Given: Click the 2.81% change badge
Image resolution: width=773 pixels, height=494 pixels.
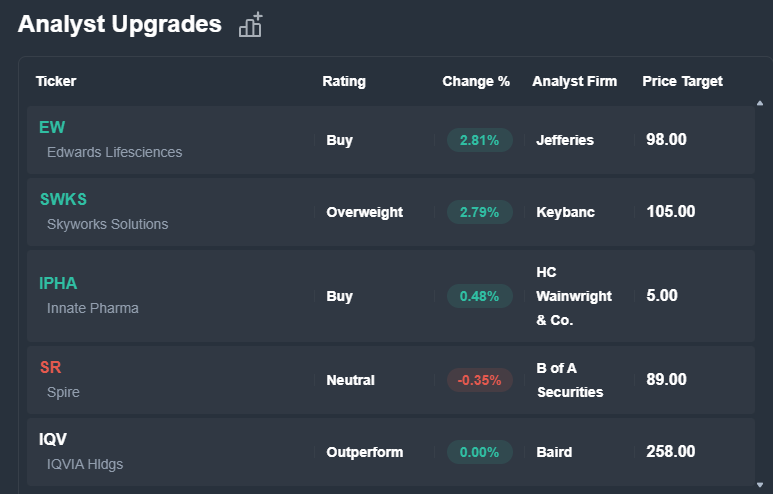Looking at the screenshot, I should [479, 140].
